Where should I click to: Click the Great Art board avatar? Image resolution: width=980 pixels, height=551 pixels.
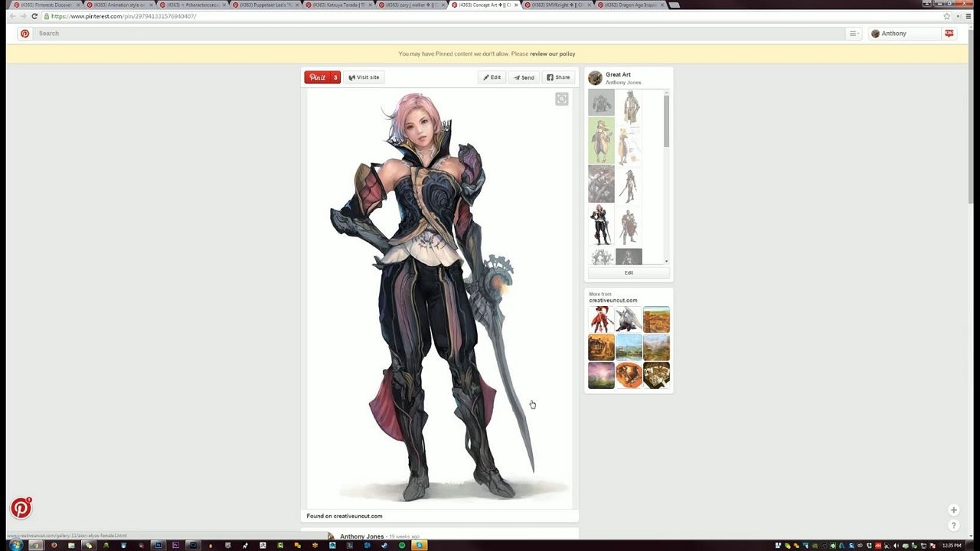click(x=595, y=78)
